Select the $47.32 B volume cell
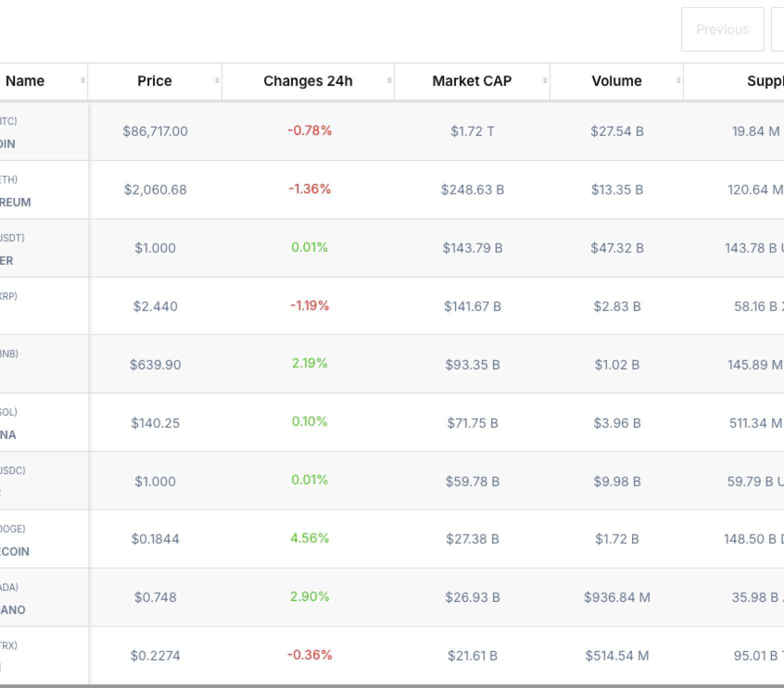784x688 pixels. pos(617,248)
